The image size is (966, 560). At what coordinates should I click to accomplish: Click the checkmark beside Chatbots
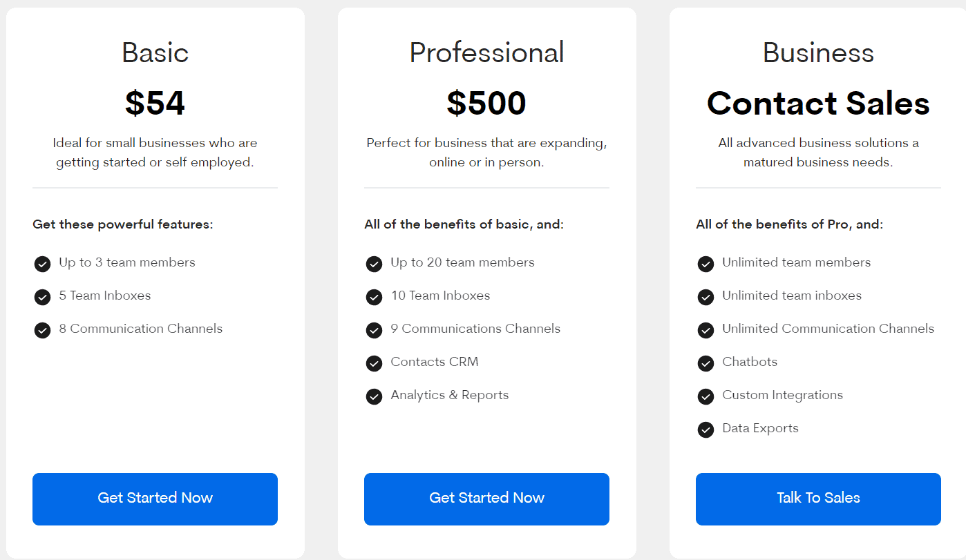coord(705,363)
